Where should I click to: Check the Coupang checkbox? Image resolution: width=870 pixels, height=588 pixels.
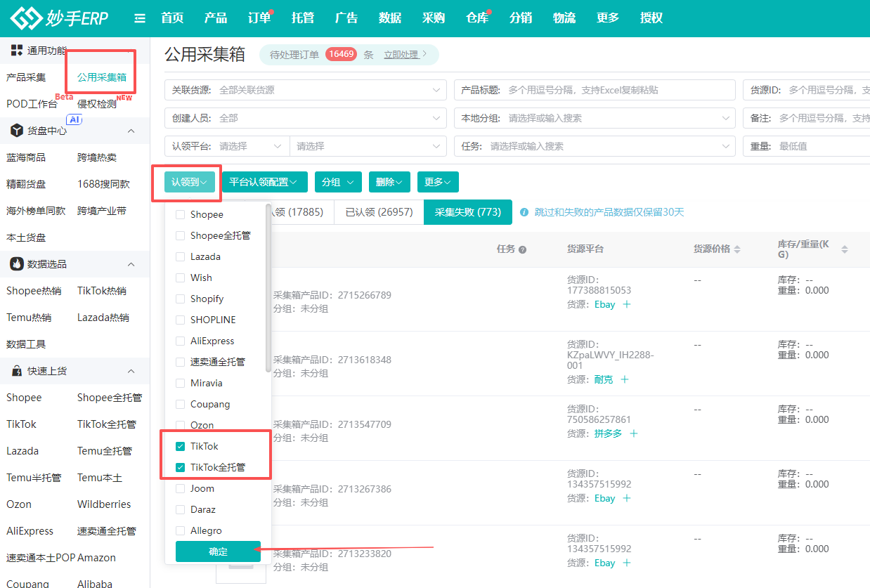coord(181,404)
